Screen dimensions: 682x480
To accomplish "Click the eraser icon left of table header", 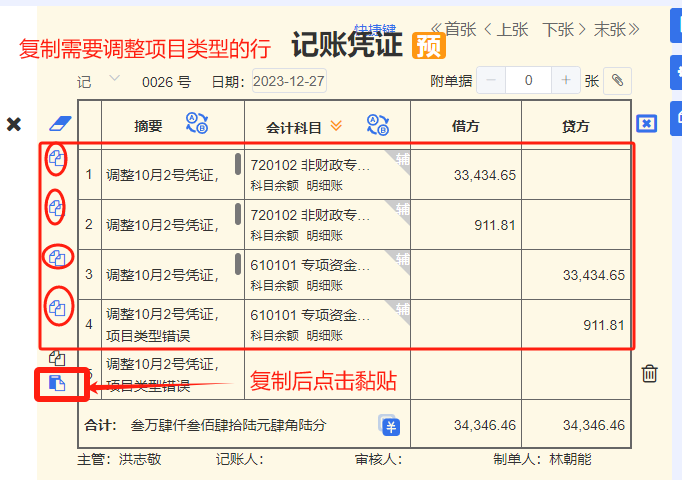I will point(60,123).
